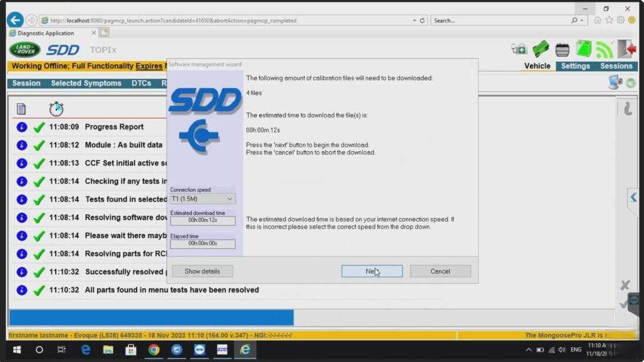Click the Next button in the wizard
Viewport: 644px width, 362px height.
click(372, 271)
